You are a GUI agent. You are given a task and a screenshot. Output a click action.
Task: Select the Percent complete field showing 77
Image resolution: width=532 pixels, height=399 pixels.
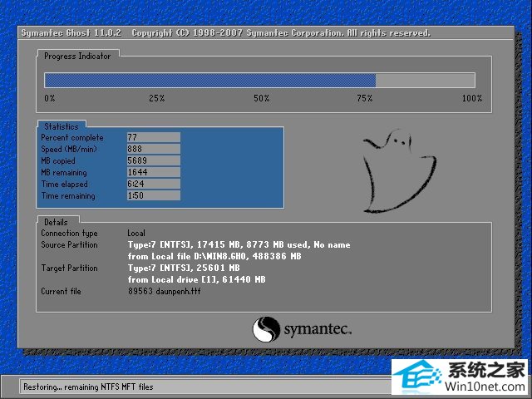pos(153,137)
